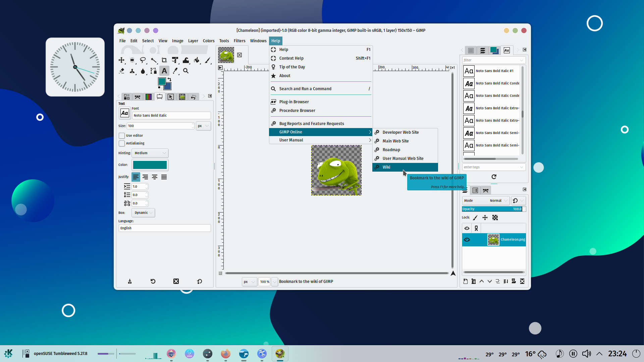Choose Wiki in GIMP Online submenu
The image size is (644, 362).
point(405,167)
